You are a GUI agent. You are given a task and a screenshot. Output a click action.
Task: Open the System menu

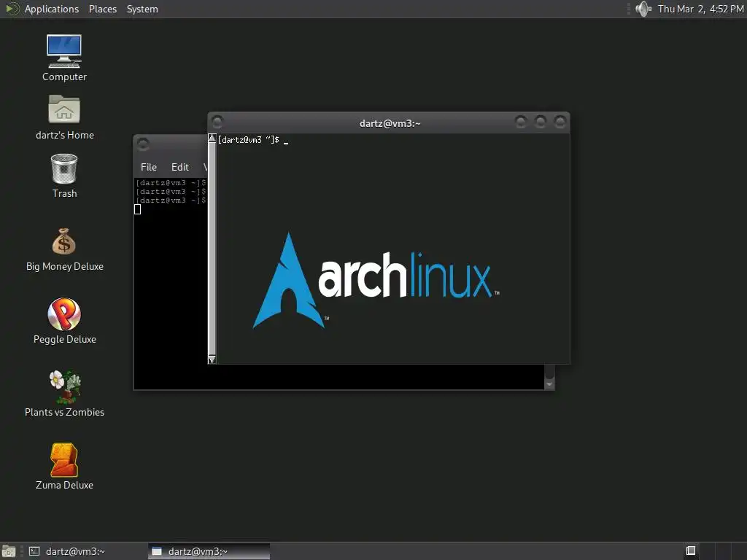(x=142, y=9)
